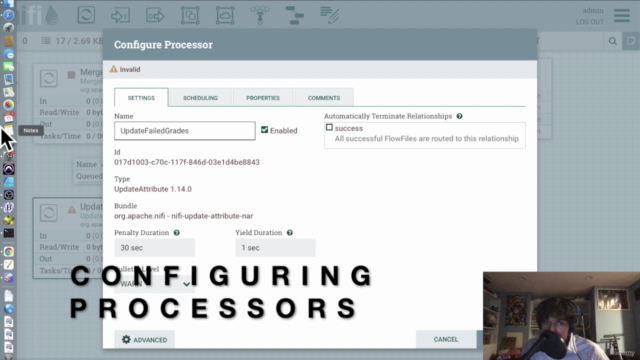Open Photos from the dock
This screenshot has width=640, height=360.
[9, 105]
